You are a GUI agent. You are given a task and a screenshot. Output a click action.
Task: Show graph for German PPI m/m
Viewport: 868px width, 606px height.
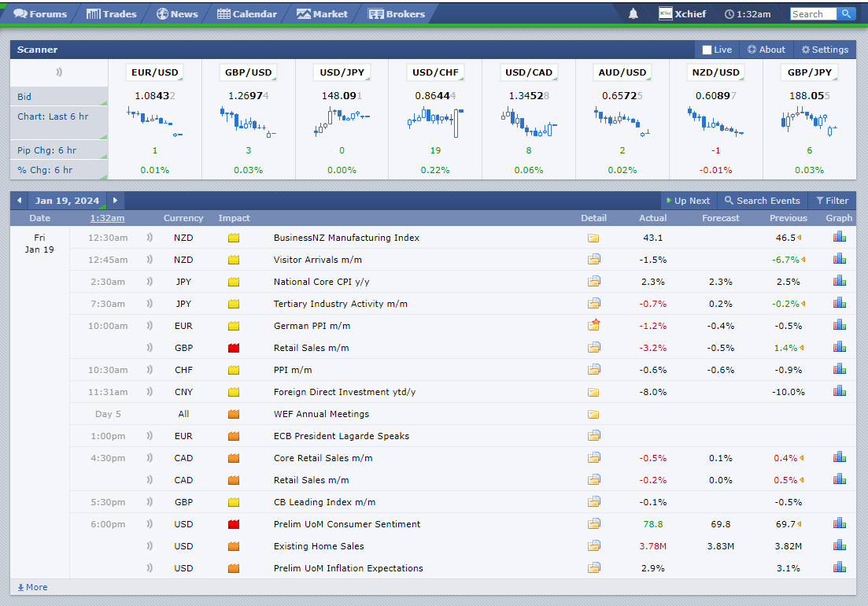(x=839, y=325)
